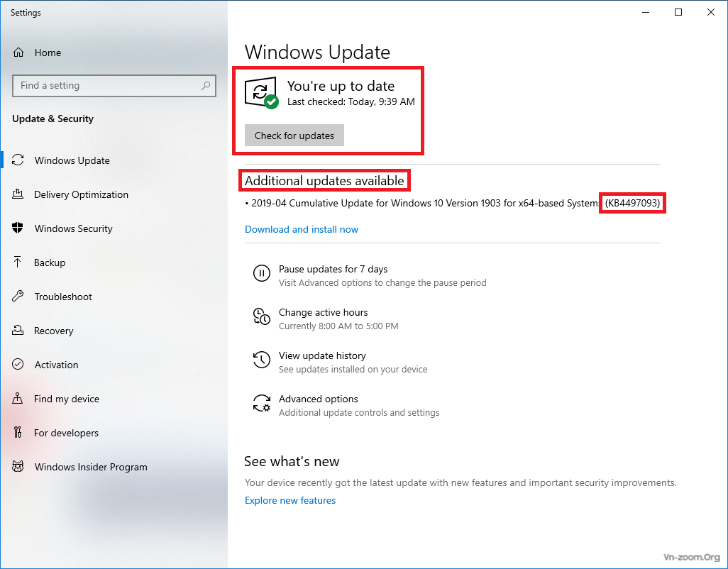
Task: Select For developers in sidebar
Action: (66, 433)
